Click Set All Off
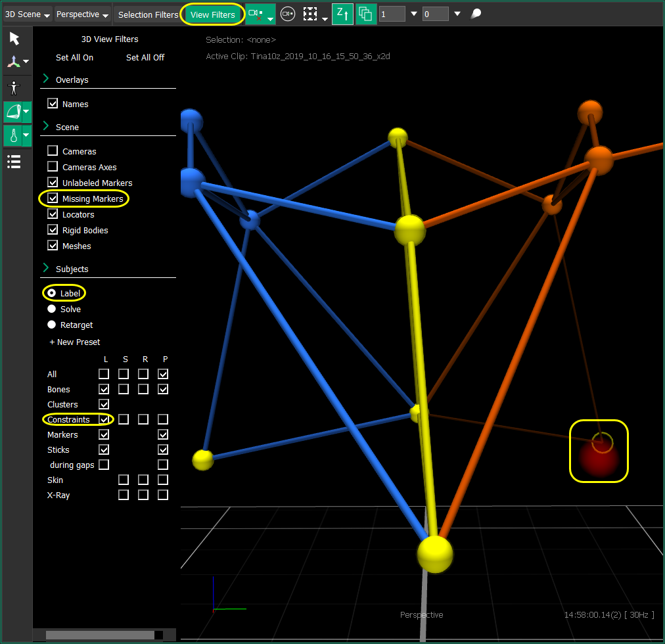The width and height of the screenshot is (665, 644). click(145, 58)
